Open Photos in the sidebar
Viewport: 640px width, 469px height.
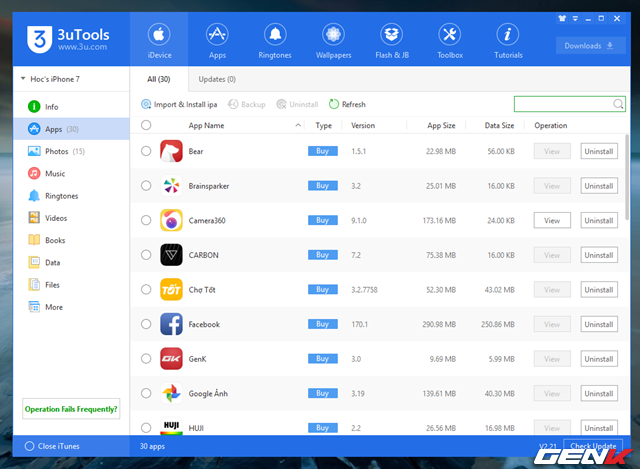[71, 151]
